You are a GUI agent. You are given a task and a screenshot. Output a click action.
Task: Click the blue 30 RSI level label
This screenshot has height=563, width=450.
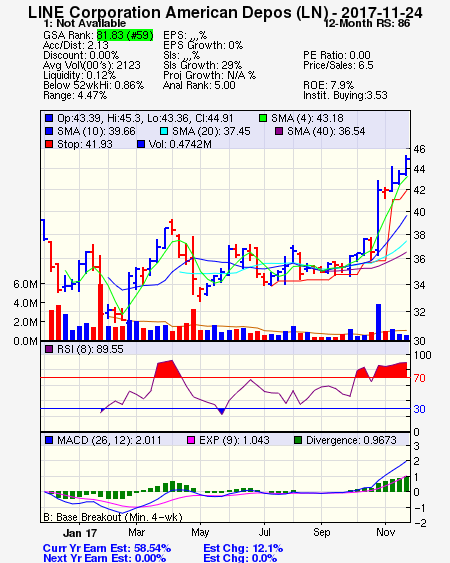coord(419,409)
